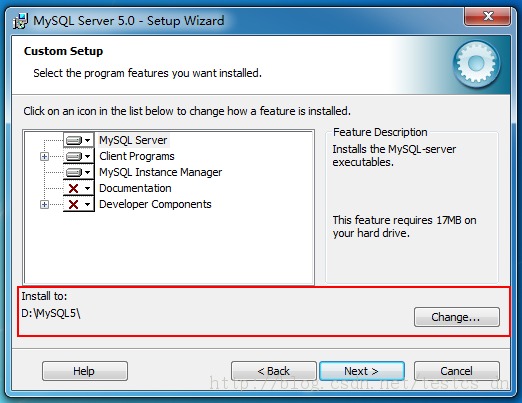This screenshot has height=403, width=522.
Task: Click the red X icon for Documentation
Action: (73, 188)
